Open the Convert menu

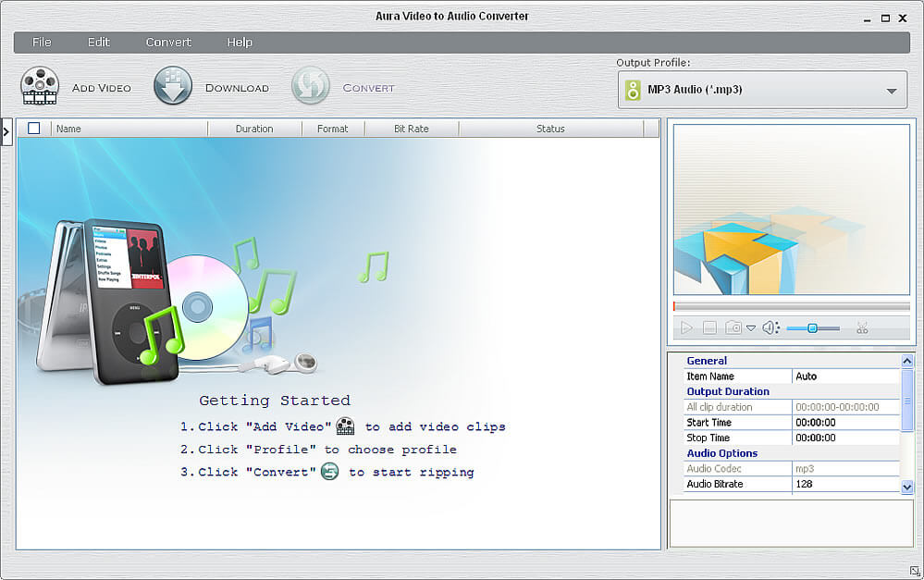click(168, 42)
